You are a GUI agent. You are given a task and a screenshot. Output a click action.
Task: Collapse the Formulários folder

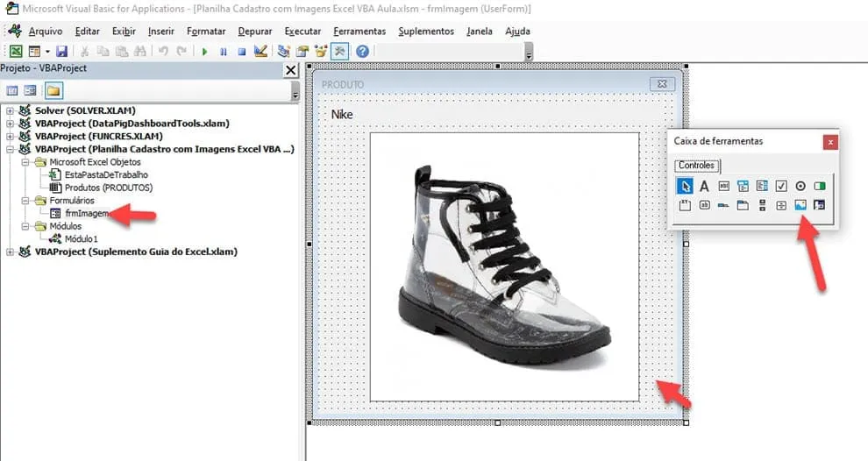25,201
